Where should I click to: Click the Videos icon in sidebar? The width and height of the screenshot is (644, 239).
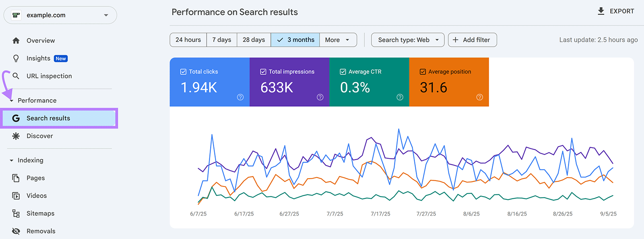(x=16, y=196)
